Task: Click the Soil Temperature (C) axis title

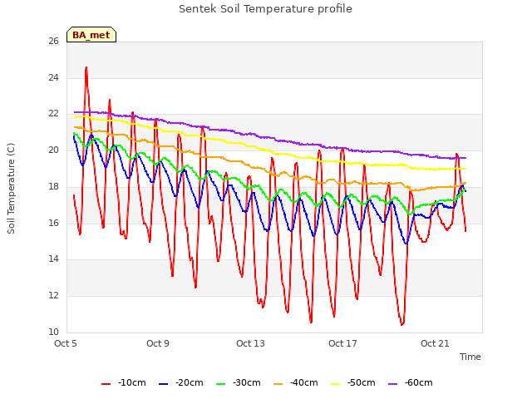Action: (x=11, y=189)
